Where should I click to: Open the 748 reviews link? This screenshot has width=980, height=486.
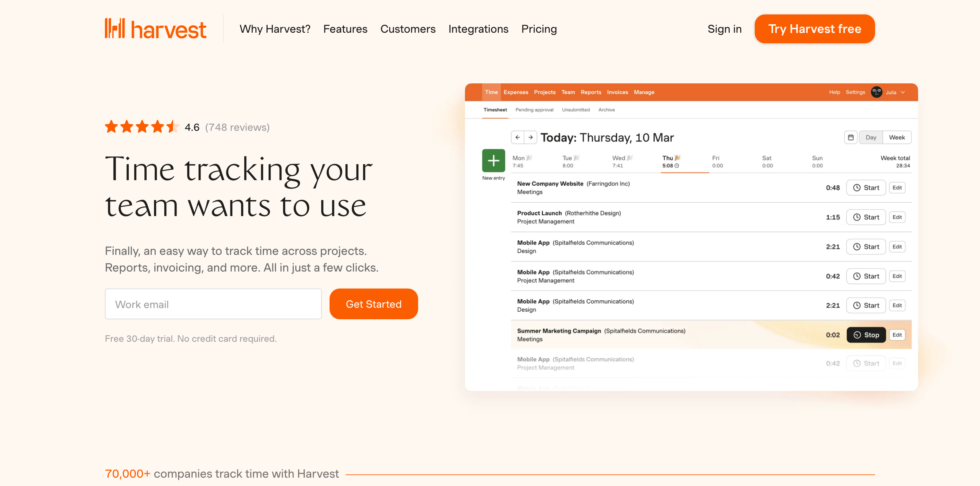237,127
